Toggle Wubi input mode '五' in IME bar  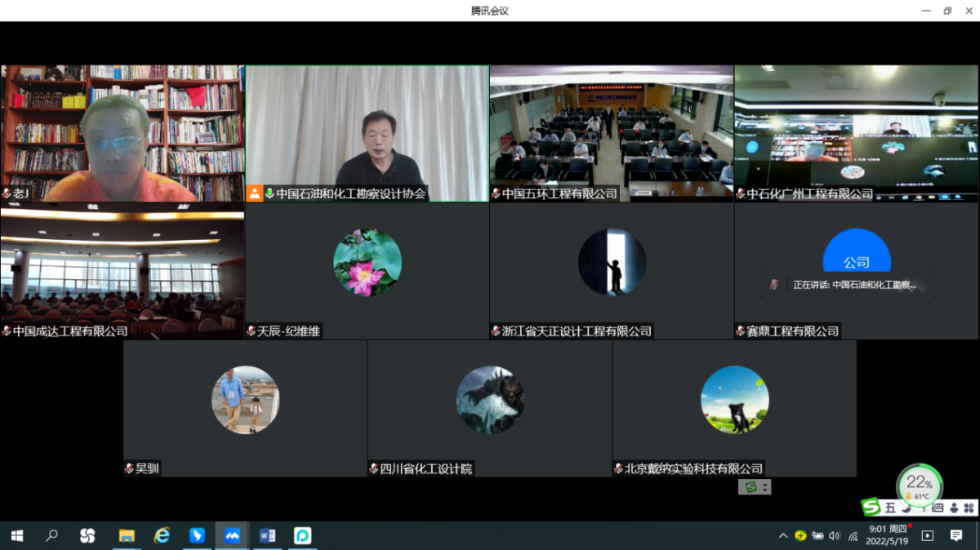[890, 508]
